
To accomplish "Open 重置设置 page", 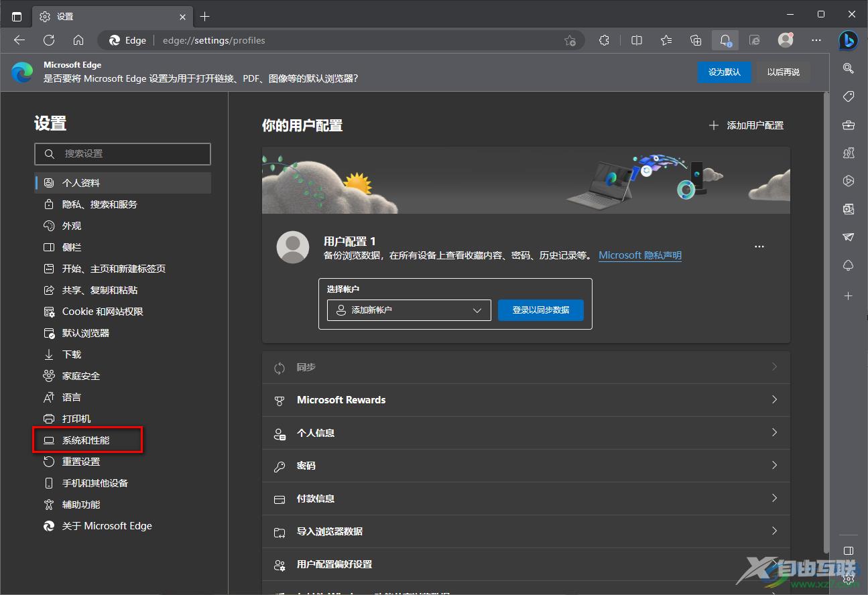I will click(x=123, y=462).
